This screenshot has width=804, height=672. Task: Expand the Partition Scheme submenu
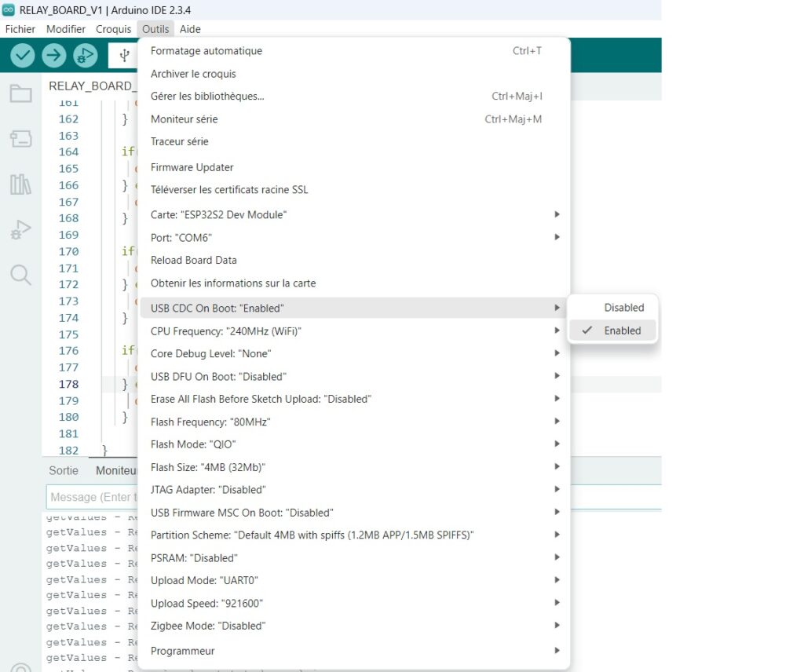point(353,535)
